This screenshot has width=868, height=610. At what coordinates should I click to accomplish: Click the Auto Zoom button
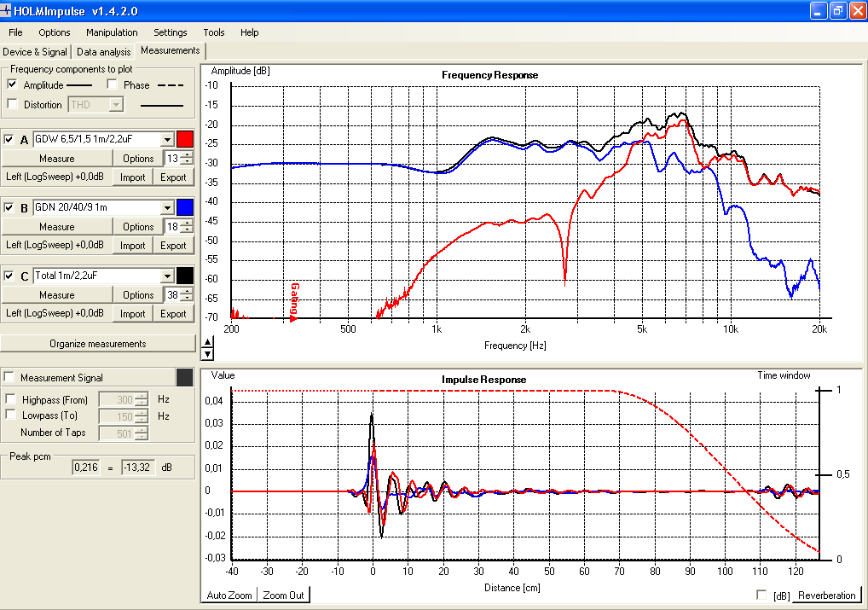229,595
